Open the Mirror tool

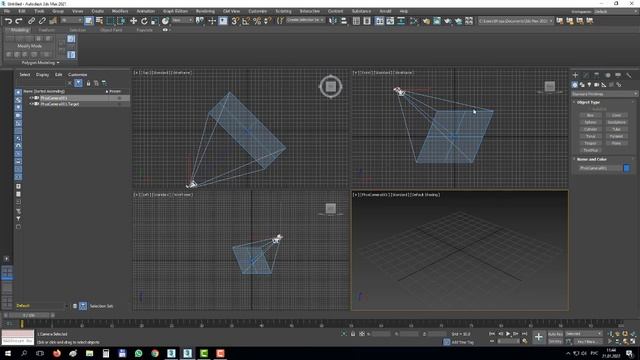click(x=333, y=21)
